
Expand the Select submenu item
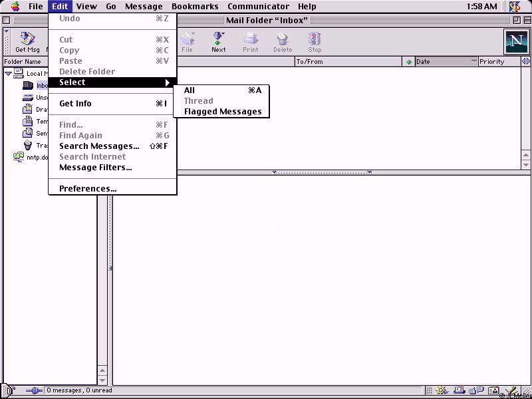coord(112,82)
